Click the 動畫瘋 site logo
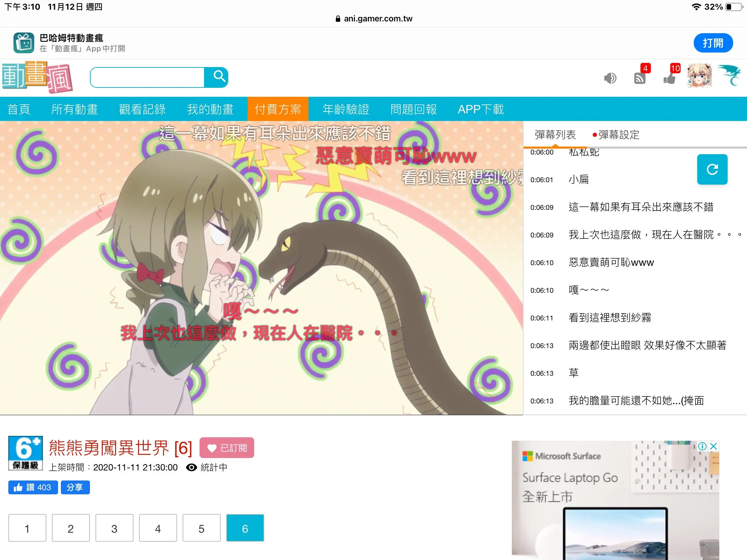This screenshot has height=560, width=747. coord(37,77)
